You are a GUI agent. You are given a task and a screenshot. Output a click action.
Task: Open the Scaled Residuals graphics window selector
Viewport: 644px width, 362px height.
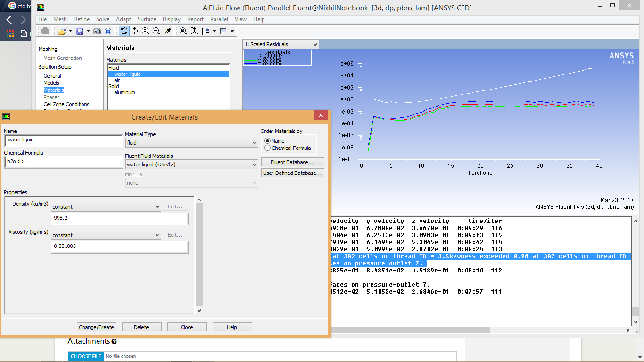coord(315,44)
